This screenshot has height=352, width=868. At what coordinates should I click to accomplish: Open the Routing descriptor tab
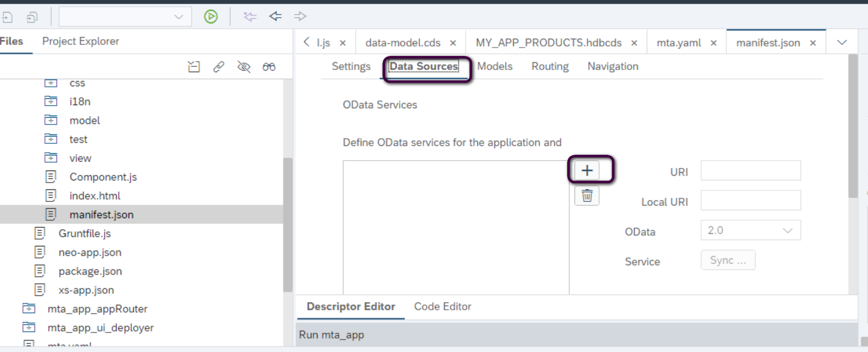[x=550, y=66]
